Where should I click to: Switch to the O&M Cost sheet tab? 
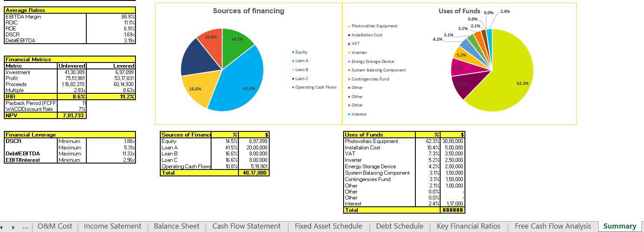(55, 226)
